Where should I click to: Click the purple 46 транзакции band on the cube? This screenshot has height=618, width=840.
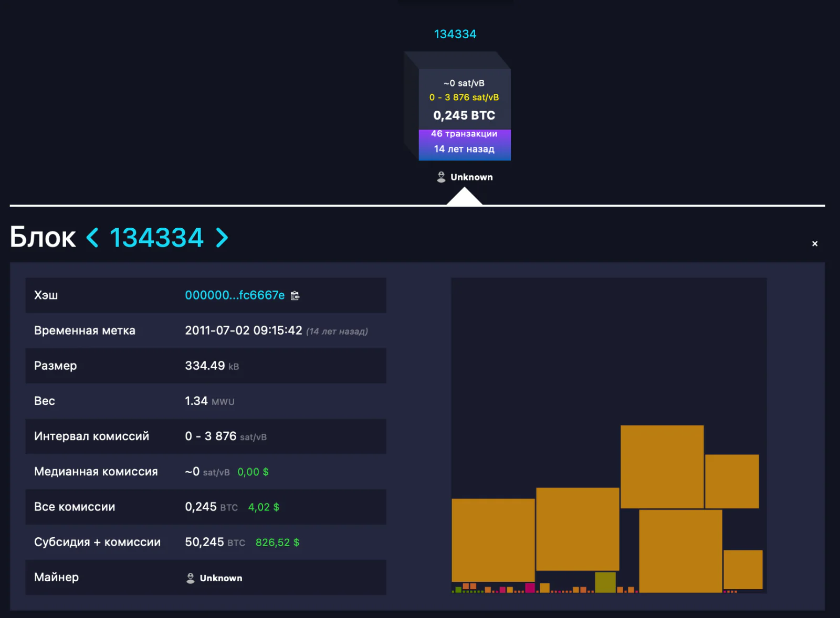[464, 134]
